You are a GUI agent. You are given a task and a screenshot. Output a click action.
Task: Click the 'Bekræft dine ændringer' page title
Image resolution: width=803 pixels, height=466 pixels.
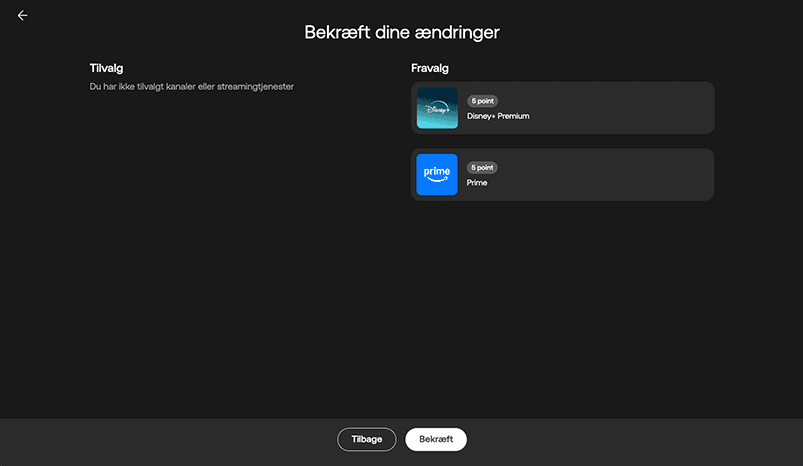[401, 32]
